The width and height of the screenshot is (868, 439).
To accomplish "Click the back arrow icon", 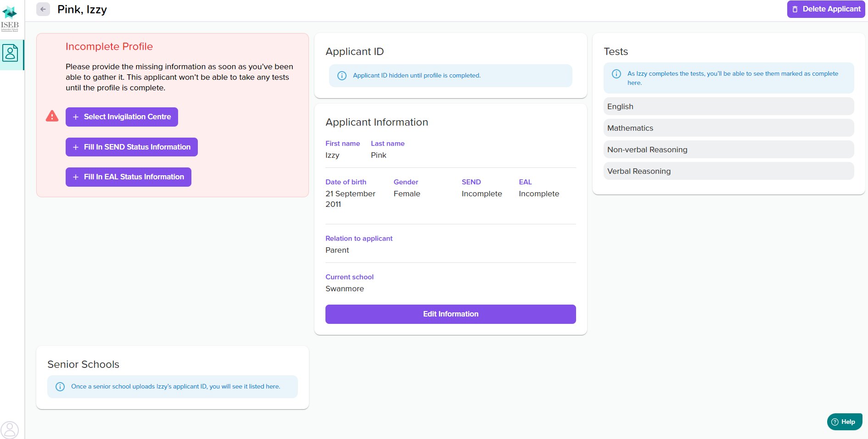I will (x=43, y=9).
